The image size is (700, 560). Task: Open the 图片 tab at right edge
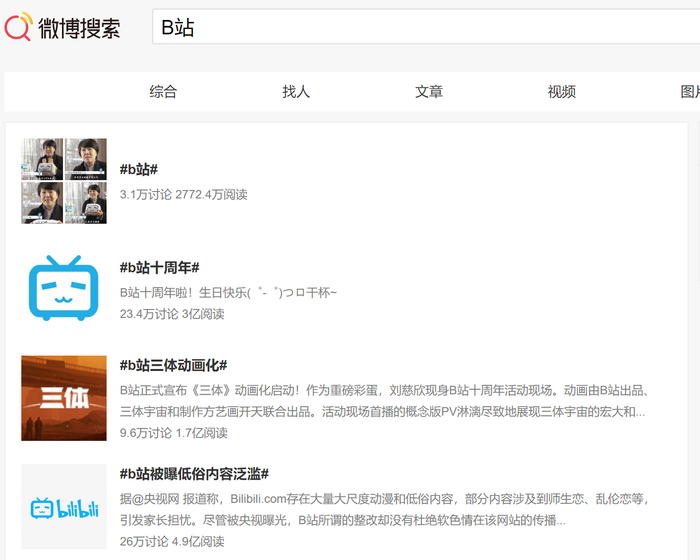pos(690,92)
